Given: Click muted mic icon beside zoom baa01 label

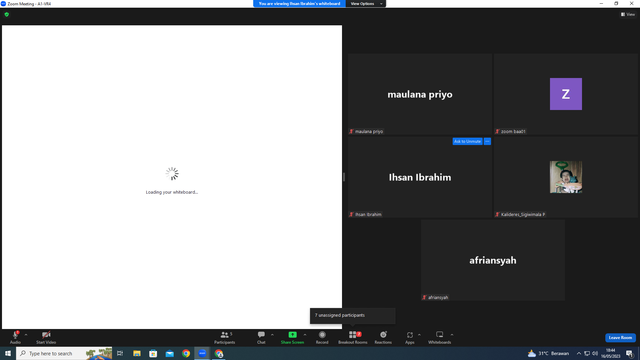Looking at the screenshot, I should point(497,131).
